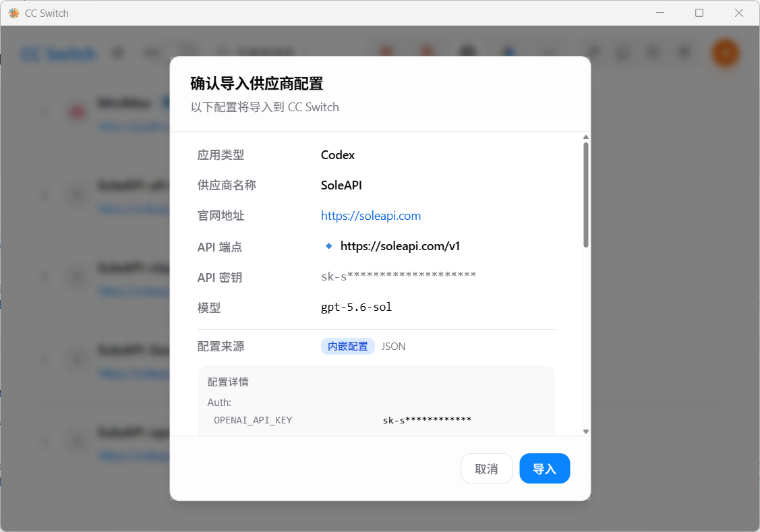Close the CC Switch window
The height and width of the screenshot is (532, 760).
coord(738,13)
